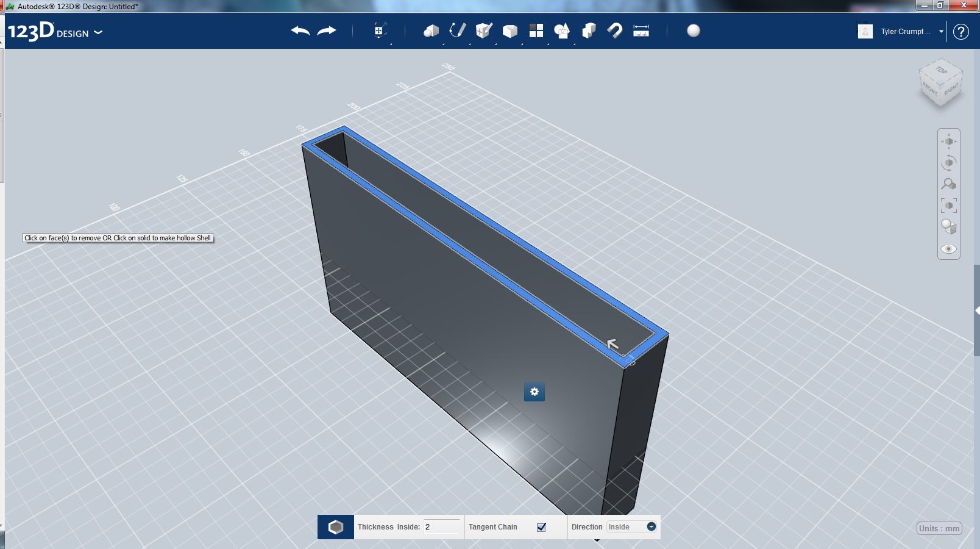Click the Units: mm button
The width and height of the screenshot is (980, 549).
(x=939, y=528)
